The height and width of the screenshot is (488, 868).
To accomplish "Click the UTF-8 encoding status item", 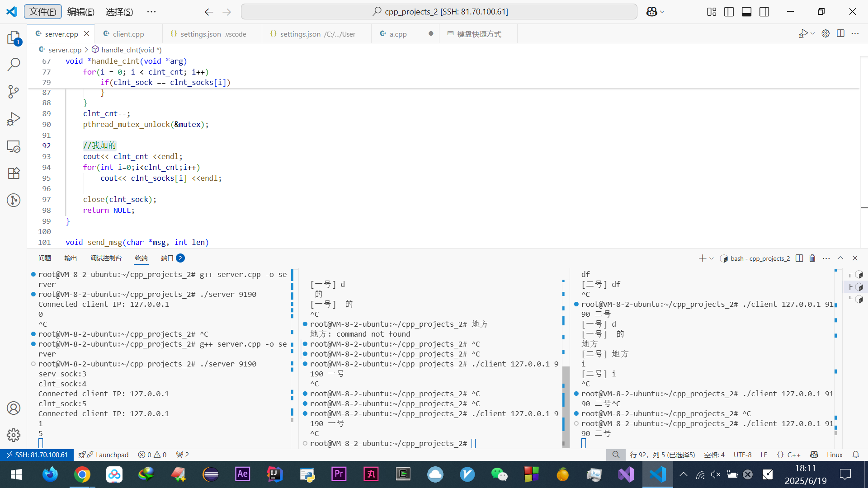I will click(742, 455).
